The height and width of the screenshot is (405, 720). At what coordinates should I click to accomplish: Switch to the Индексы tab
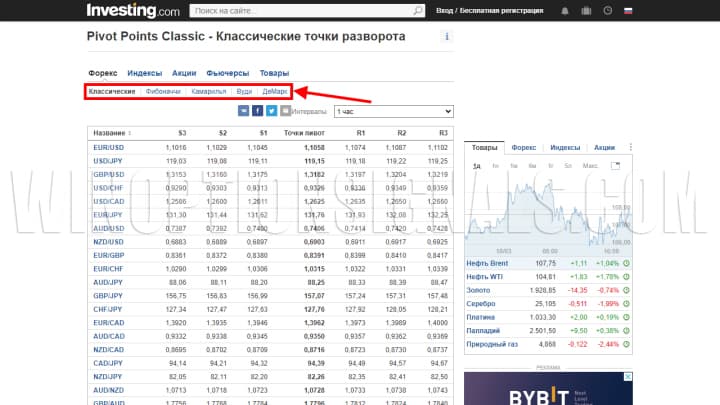tap(145, 73)
